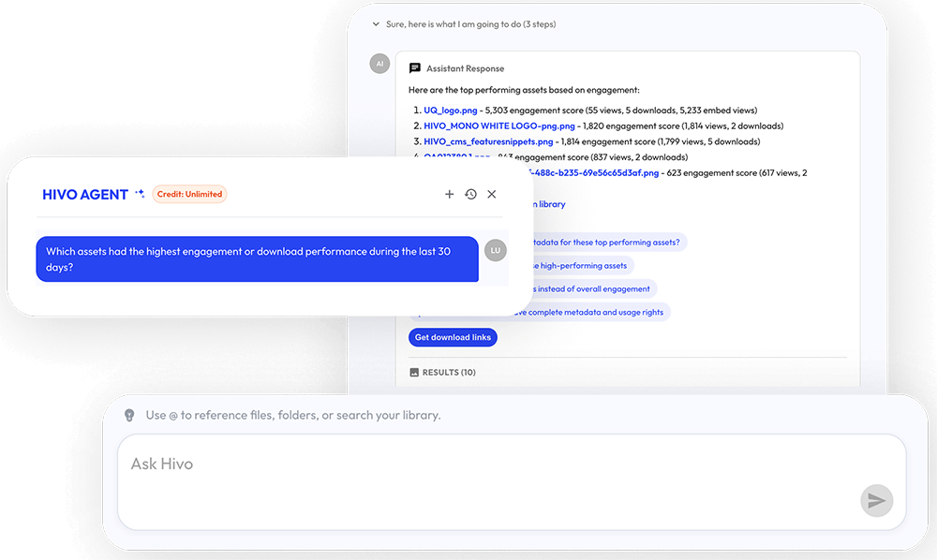Click the '623 engagement score' text
The image size is (937, 560).
pos(712,173)
